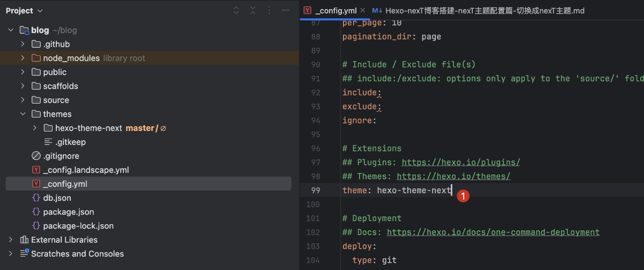644x270 pixels.
Task: Select _config.landscape.yml in project tree
Action: coord(86,170)
